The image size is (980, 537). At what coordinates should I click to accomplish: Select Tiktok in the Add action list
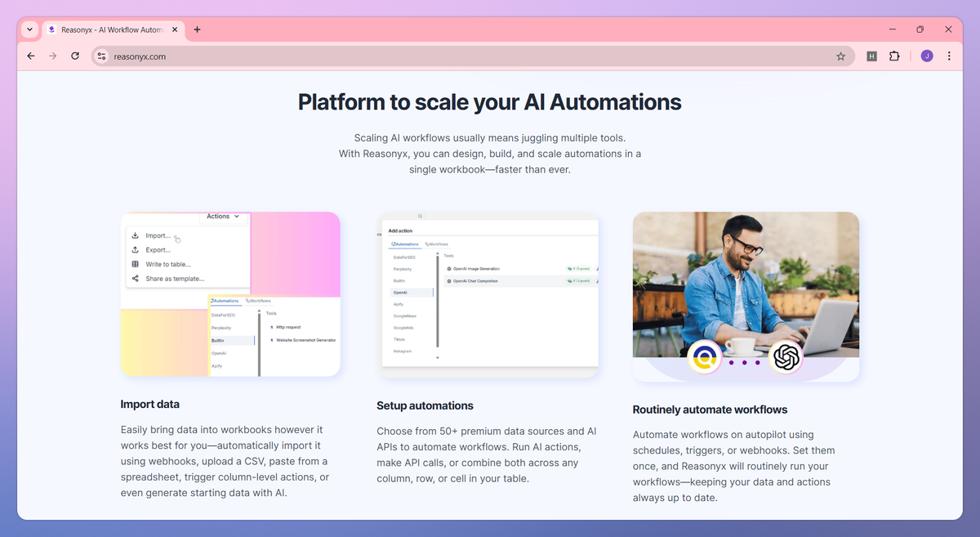(399, 339)
